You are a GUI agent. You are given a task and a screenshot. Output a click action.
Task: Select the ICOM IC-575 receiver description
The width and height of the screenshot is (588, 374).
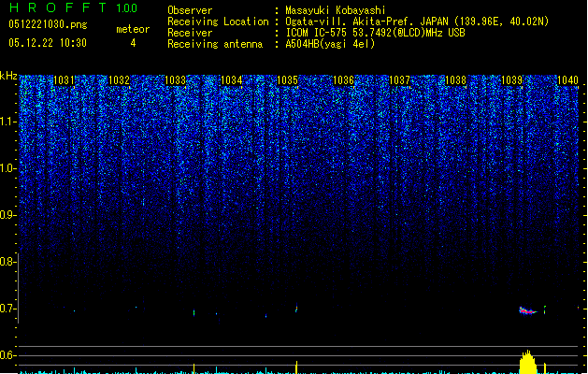pos(375,33)
